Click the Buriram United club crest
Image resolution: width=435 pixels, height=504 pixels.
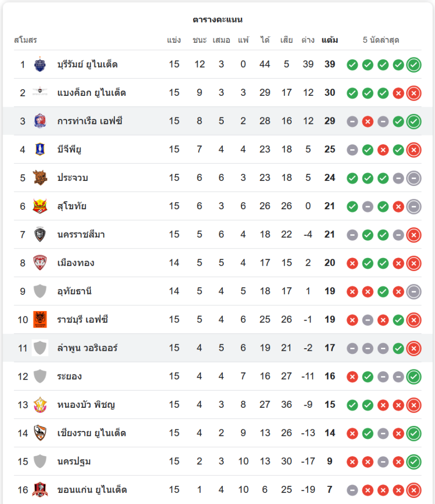point(40,65)
